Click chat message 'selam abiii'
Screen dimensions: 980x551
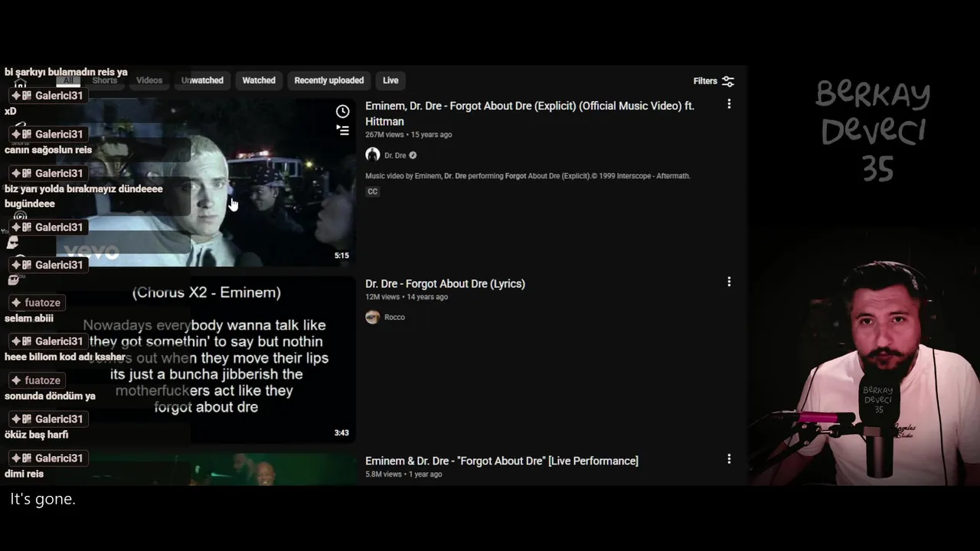[x=29, y=318]
